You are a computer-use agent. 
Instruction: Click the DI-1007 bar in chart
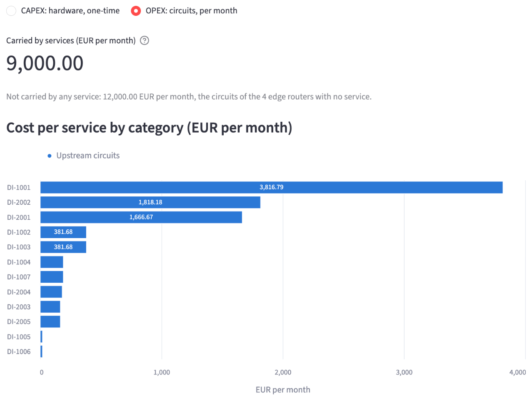(52, 277)
